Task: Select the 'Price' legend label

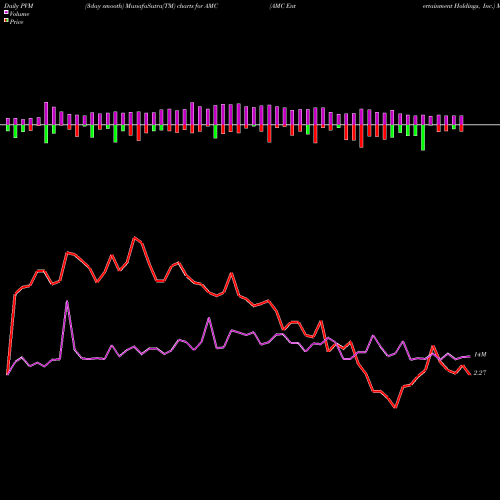Action: (x=16, y=22)
